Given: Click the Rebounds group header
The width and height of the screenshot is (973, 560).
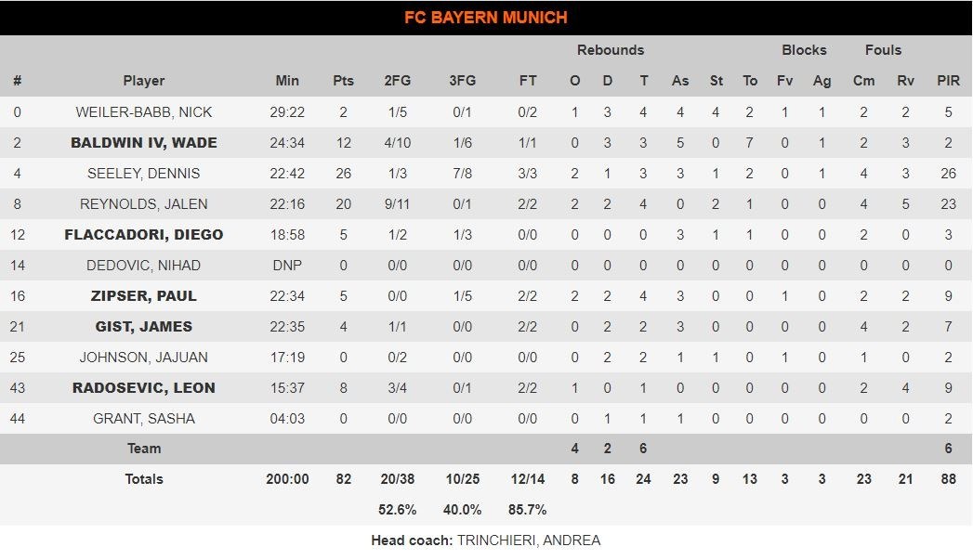Looking at the screenshot, I should tap(611, 50).
